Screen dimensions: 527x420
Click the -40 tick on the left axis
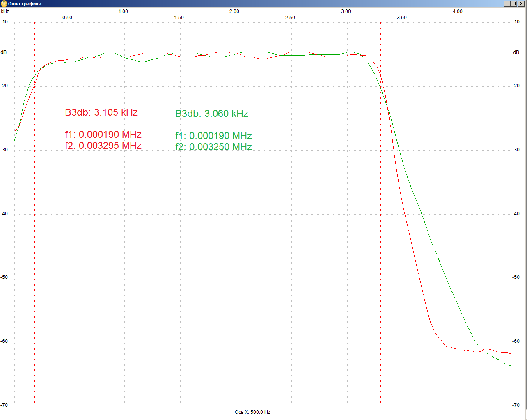[4, 214]
